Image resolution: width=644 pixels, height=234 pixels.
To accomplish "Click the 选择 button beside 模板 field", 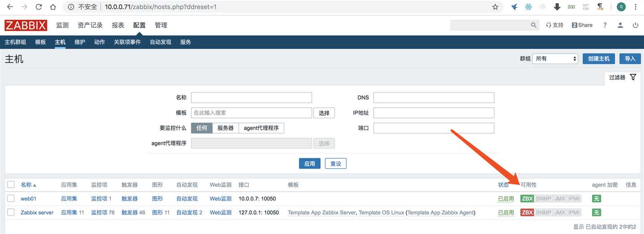I will pos(324,113).
